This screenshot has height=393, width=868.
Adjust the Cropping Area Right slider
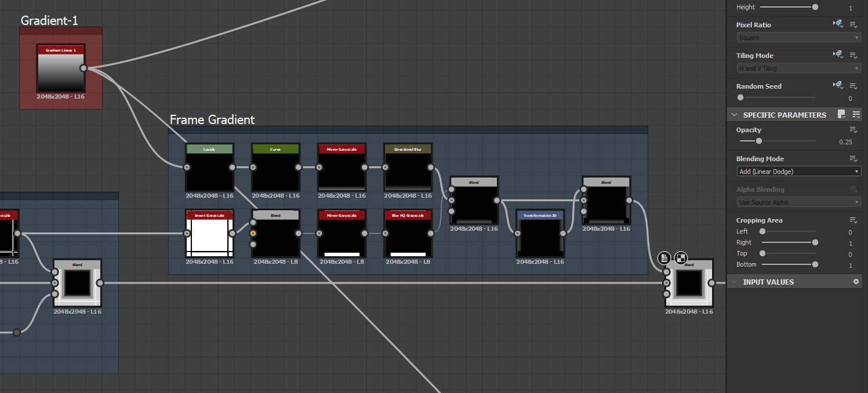click(x=815, y=242)
